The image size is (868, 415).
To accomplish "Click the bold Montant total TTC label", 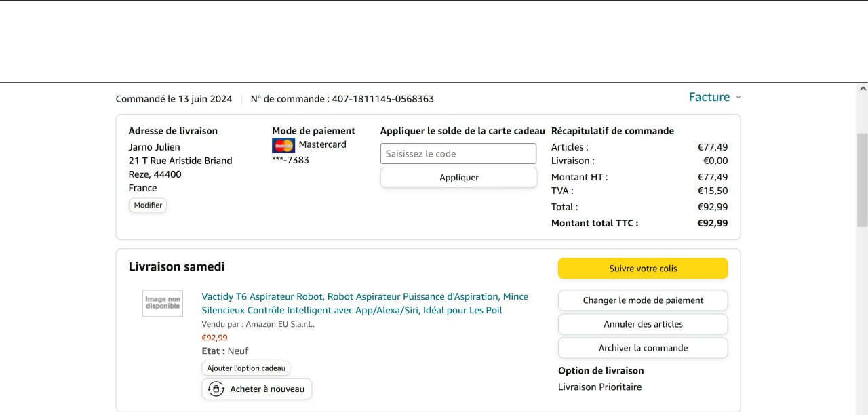I will (594, 223).
